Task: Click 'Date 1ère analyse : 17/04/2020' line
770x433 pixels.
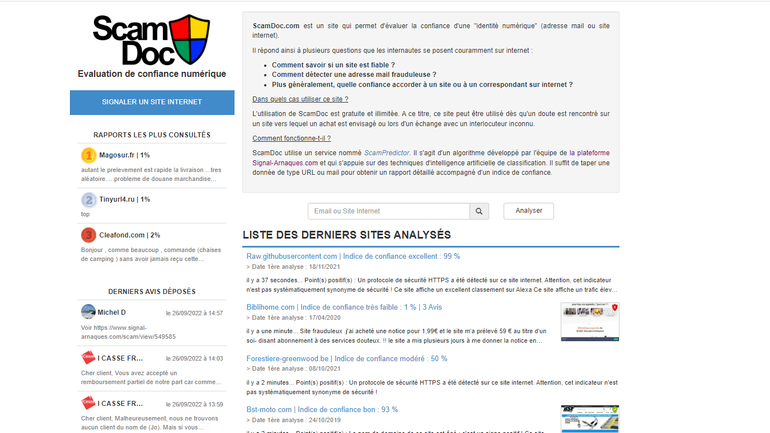Action: (293, 318)
